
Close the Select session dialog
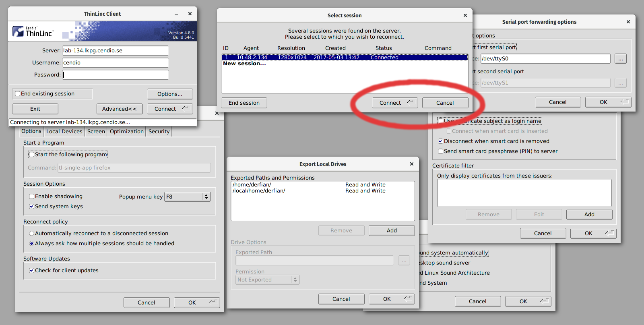[465, 15]
